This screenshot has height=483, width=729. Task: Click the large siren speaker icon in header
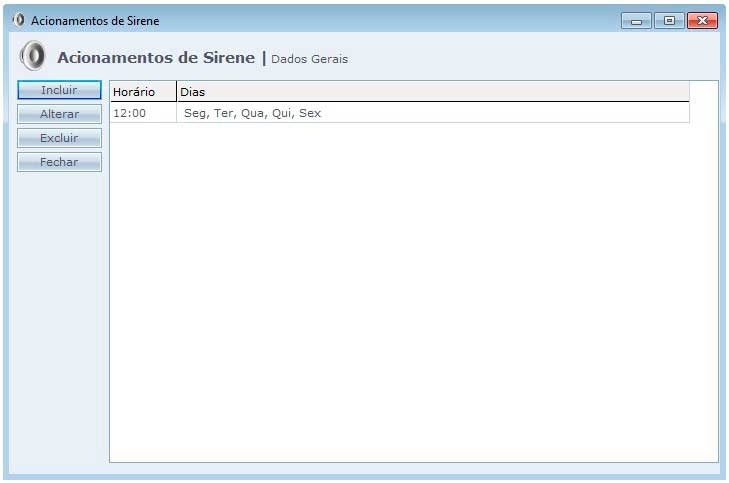coord(33,56)
